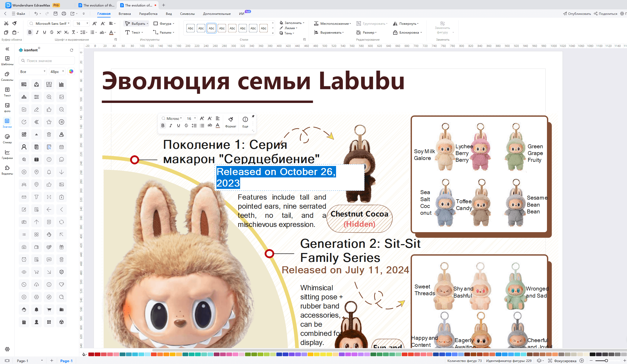The width and height of the screenshot is (627, 364).
Task: Open the Фото sidebar panel
Action: click(7, 108)
